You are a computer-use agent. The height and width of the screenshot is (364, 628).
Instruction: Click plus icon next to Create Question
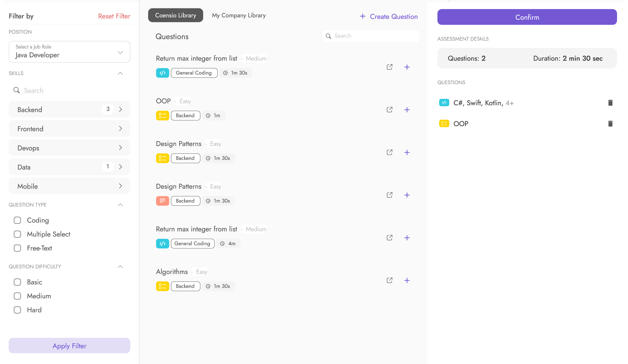[362, 16]
